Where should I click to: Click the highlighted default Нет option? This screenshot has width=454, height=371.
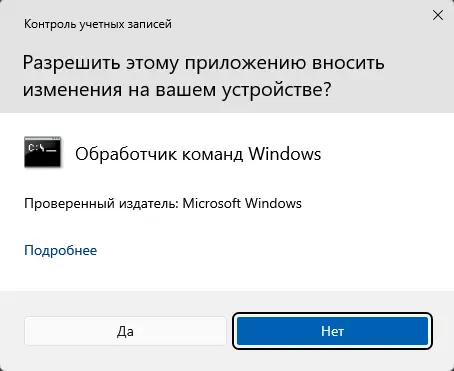click(x=332, y=331)
